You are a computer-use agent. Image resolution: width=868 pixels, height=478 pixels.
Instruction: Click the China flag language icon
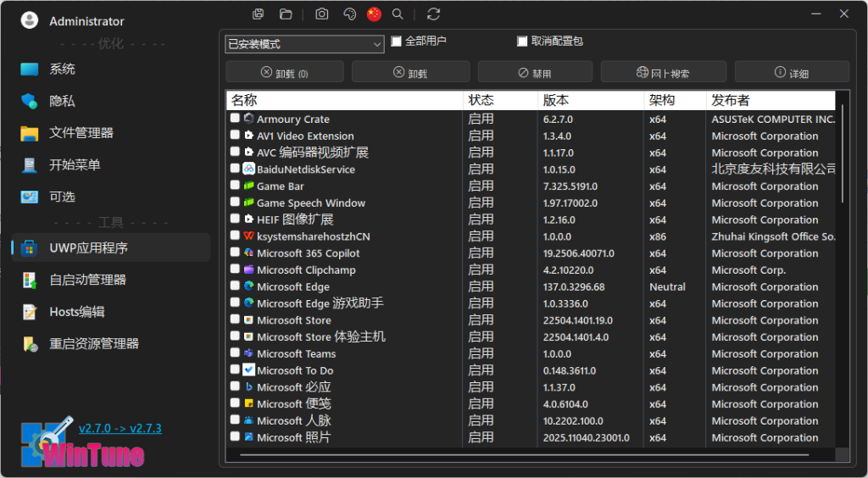point(374,14)
